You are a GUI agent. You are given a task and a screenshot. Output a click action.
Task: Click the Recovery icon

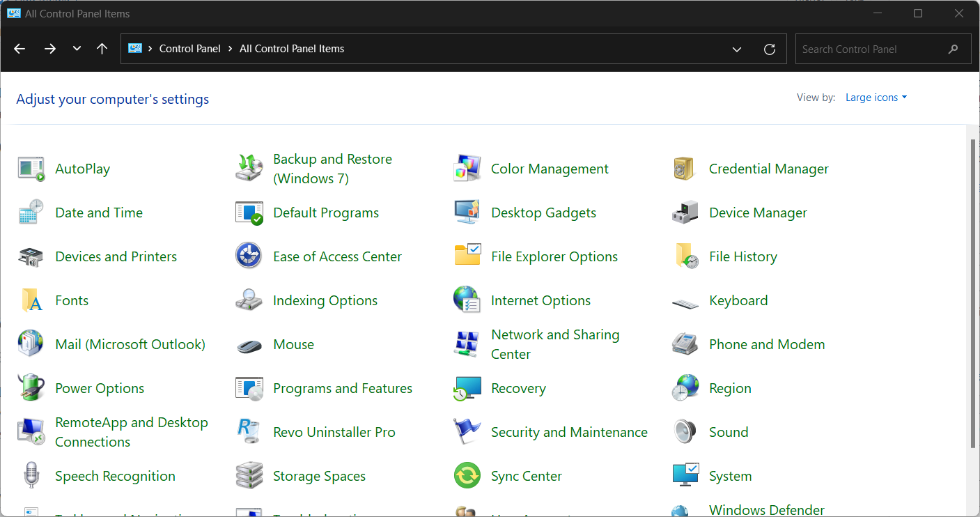click(467, 388)
